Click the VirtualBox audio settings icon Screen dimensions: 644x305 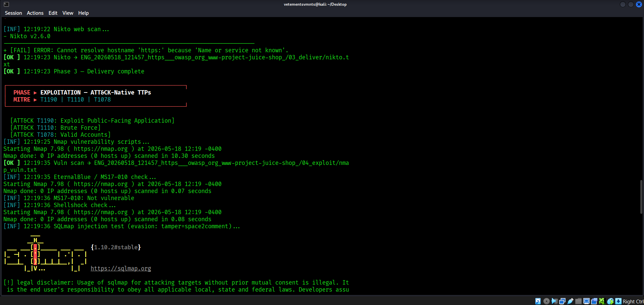(x=554, y=301)
